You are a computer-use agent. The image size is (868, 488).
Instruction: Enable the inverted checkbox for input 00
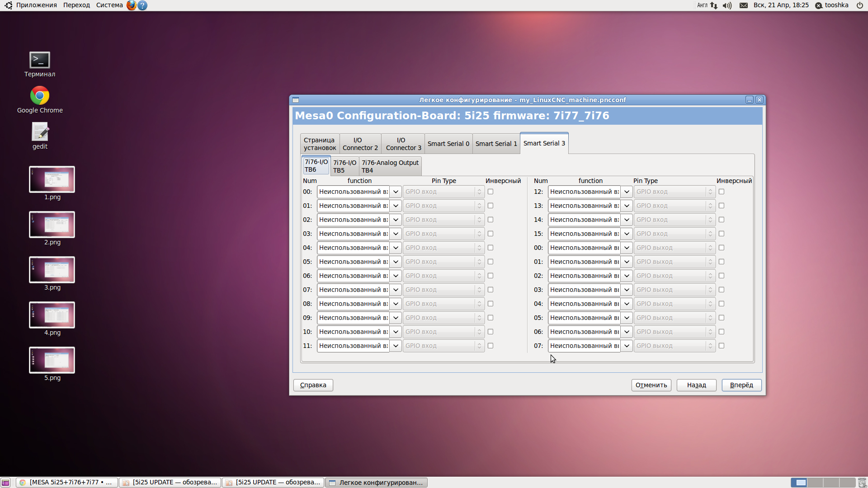[x=491, y=192]
